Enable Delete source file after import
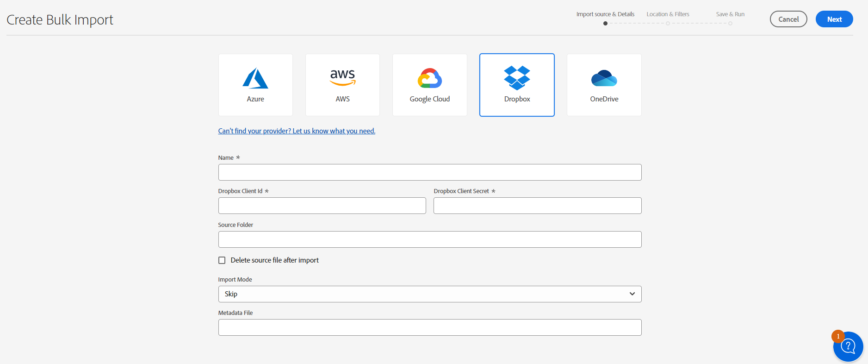This screenshot has width=868, height=364. [222, 260]
